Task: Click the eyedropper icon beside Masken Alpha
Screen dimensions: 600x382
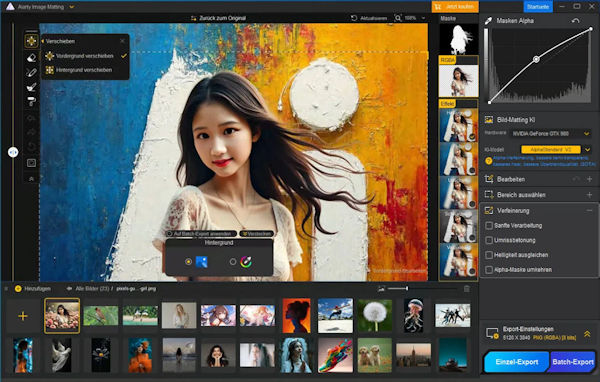Action: [488, 21]
